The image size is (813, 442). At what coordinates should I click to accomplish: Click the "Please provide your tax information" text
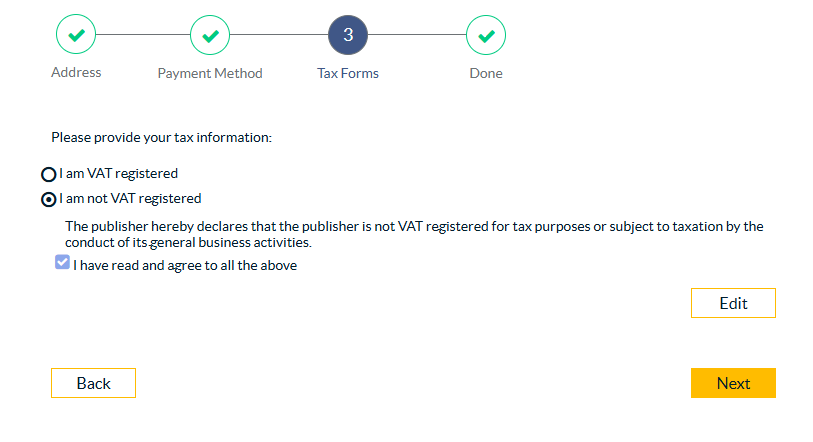161,137
